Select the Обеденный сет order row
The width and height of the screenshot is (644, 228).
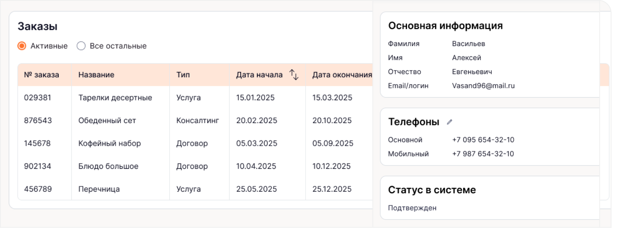pos(195,120)
